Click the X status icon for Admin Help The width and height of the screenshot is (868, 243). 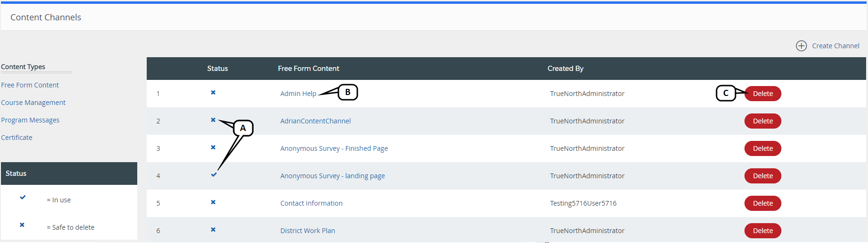point(213,93)
